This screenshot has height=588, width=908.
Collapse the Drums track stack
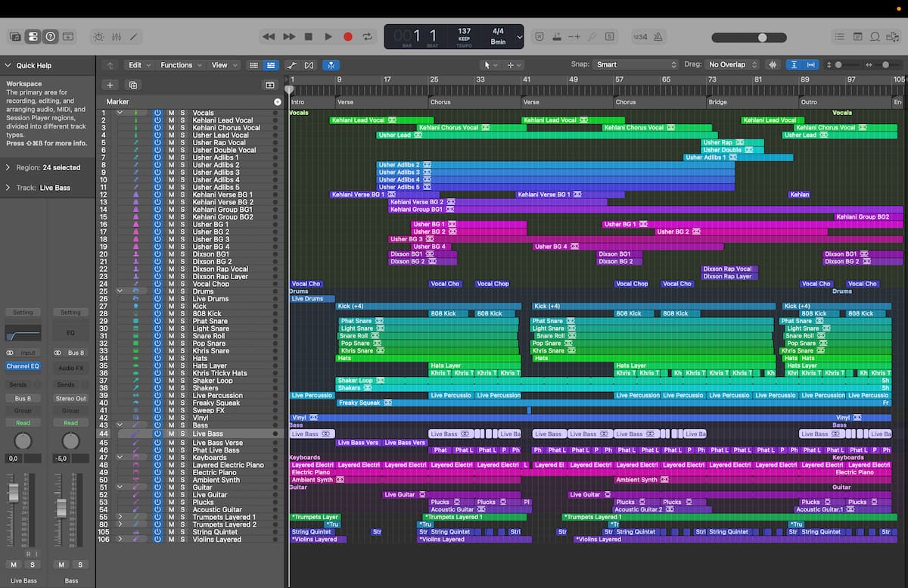(x=120, y=291)
